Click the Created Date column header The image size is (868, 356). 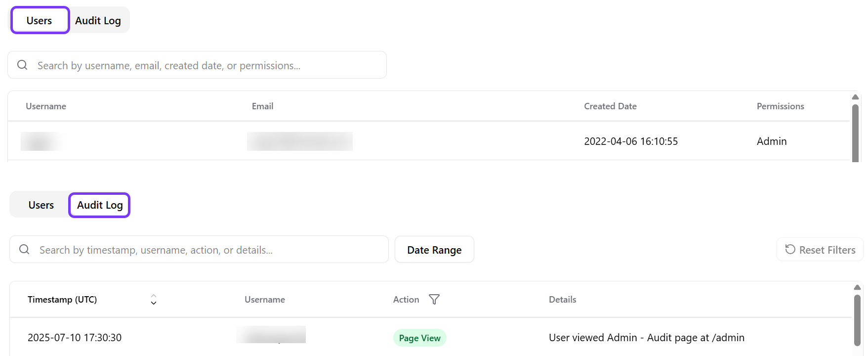[x=610, y=106]
